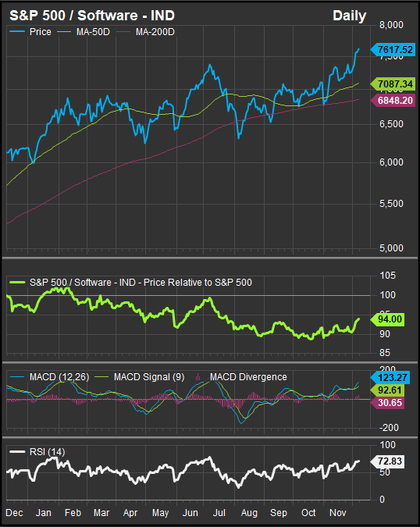Click the 30.65 MACD divergence tag
Screen dimensions: 420x527
pyautogui.click(x=387, y=403)
